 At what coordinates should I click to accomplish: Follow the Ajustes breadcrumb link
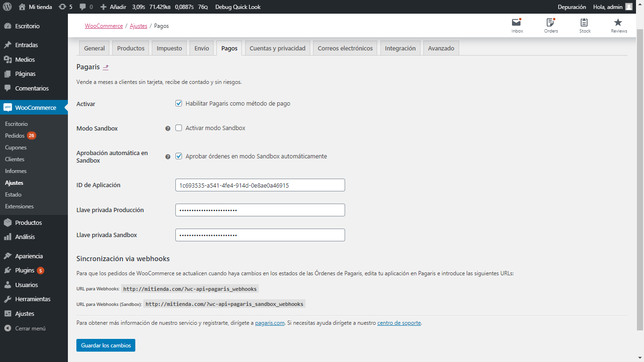pos(139,26)
